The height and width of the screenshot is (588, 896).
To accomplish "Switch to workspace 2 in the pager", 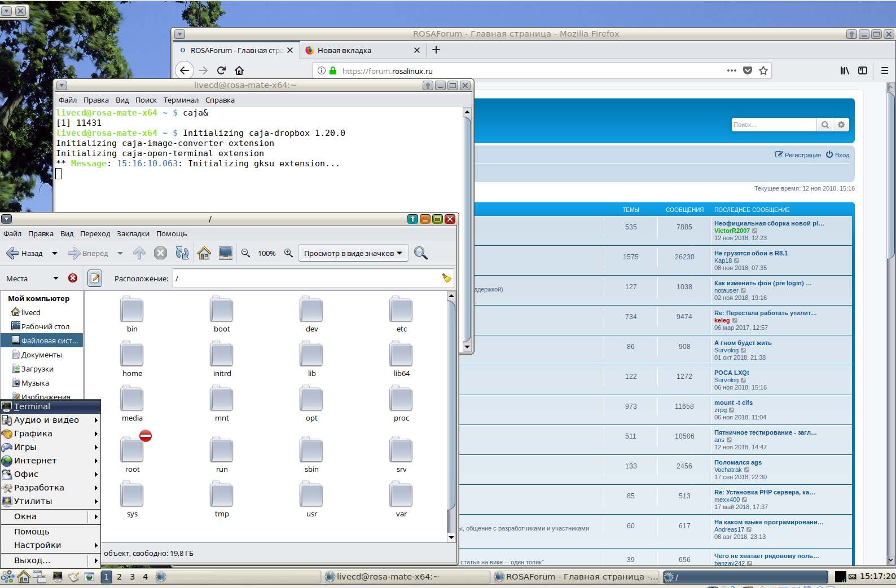I will point(119,577).
